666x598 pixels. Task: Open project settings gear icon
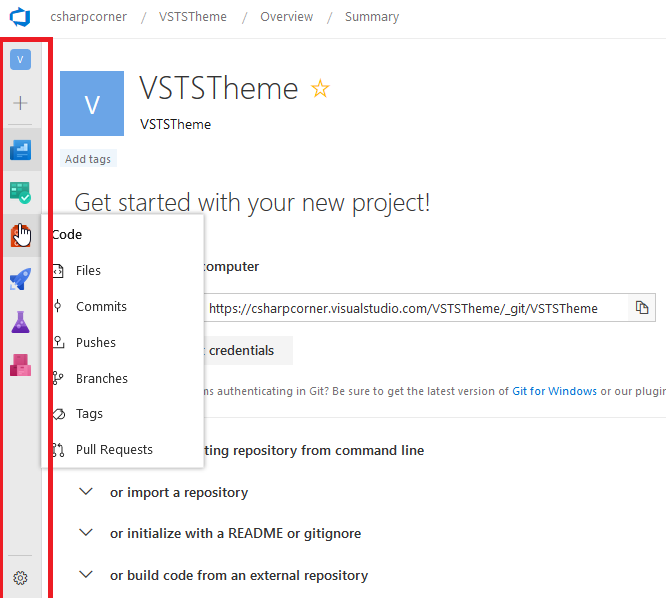click(21, 577)
